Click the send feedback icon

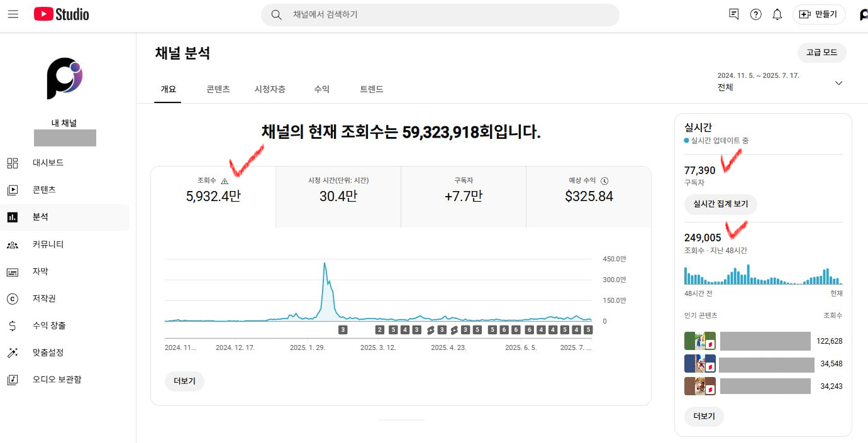coord(733,14)
